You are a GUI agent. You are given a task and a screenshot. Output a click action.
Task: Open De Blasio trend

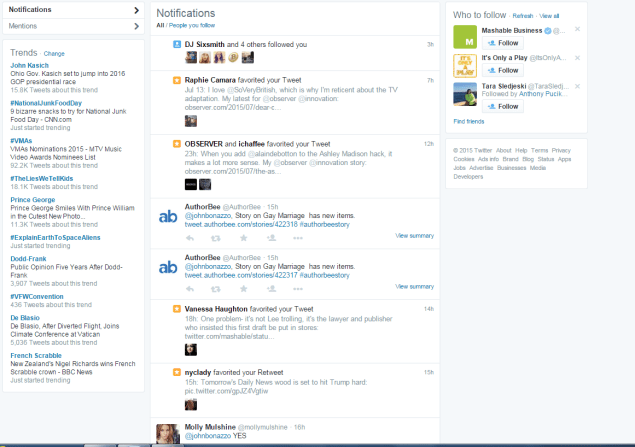click(x=25, y=318)
